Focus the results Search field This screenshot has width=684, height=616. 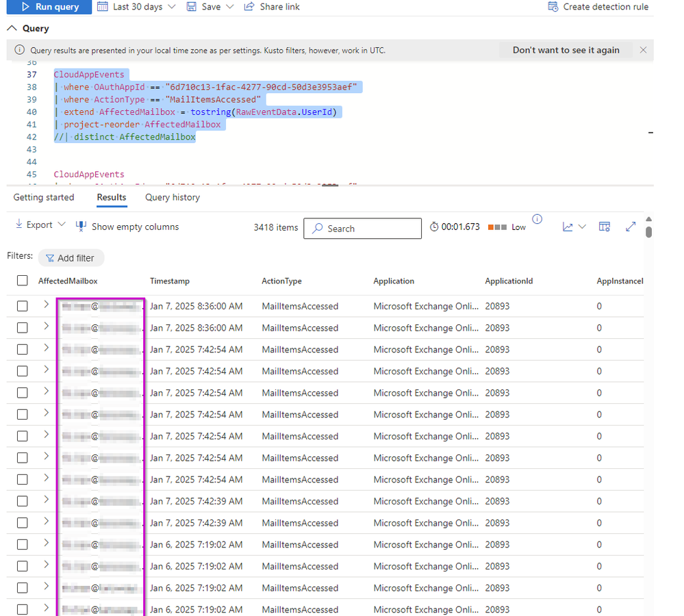pos(362,229)
